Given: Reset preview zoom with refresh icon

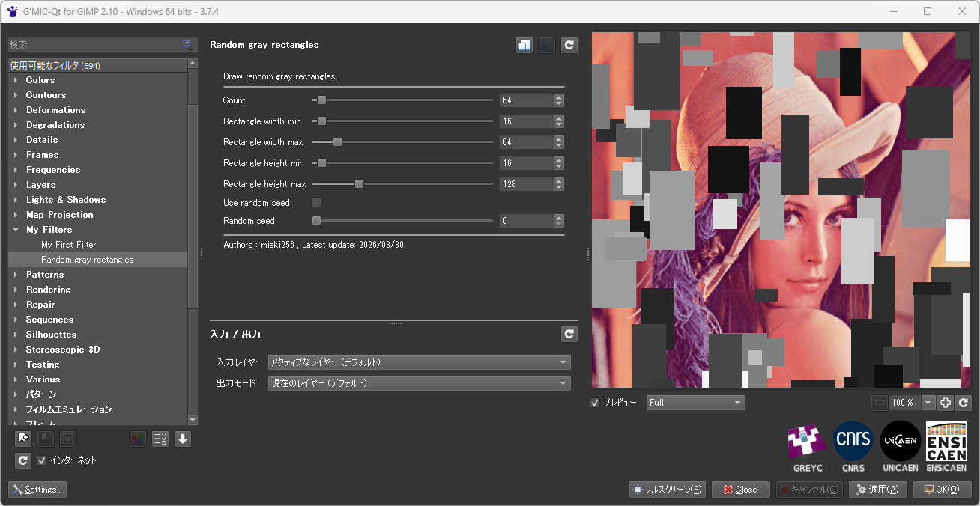Looking at the screenshot, I should click(964, 403).
